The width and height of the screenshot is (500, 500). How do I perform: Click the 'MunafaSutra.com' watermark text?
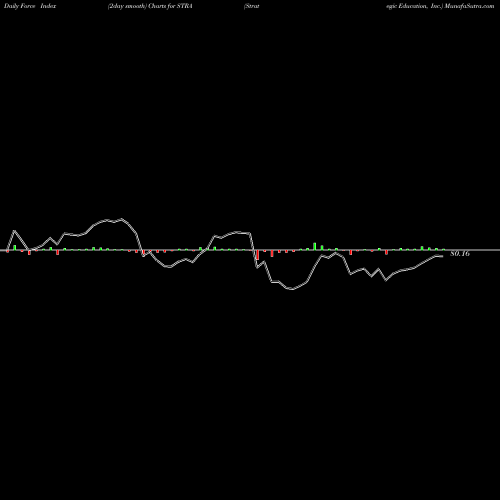[x=469, y=6]
